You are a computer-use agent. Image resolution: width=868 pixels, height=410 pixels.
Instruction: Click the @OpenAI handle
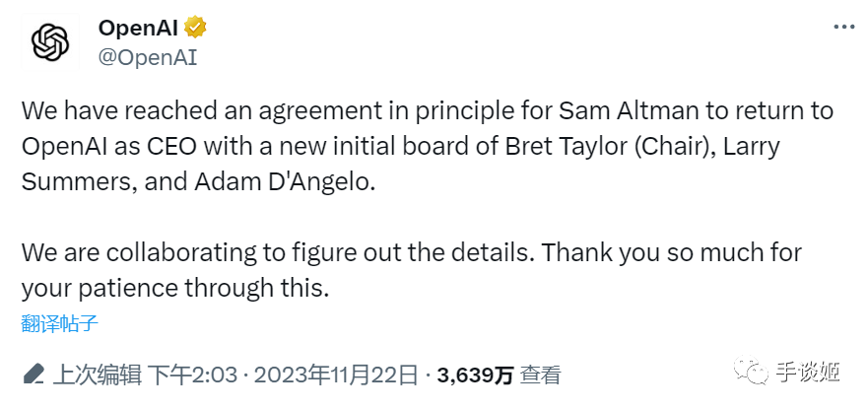point(148,57)
